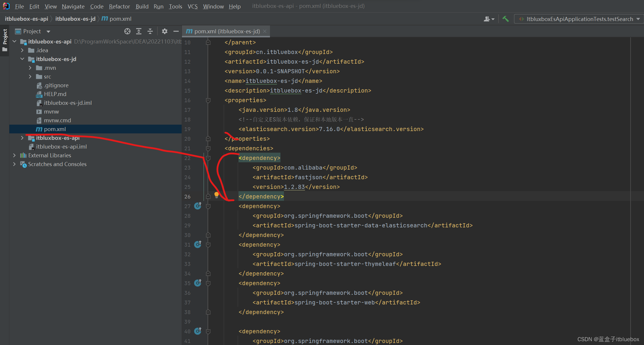Open the Navigate menu

[x=73, y=6]
